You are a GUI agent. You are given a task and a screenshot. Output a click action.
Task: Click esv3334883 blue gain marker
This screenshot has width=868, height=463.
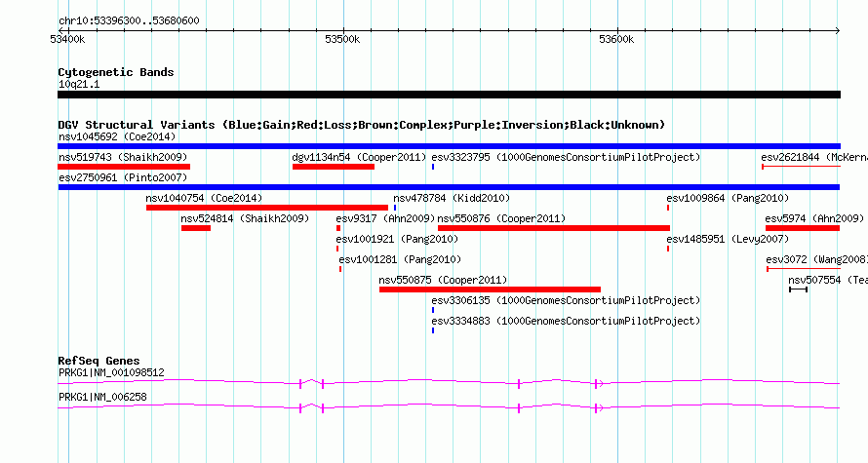pos(433,330)
